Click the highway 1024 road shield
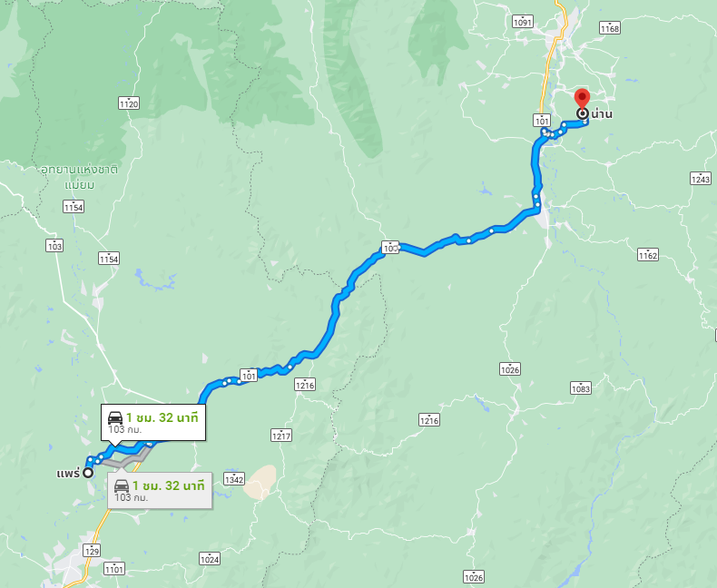 pos(210,559)
